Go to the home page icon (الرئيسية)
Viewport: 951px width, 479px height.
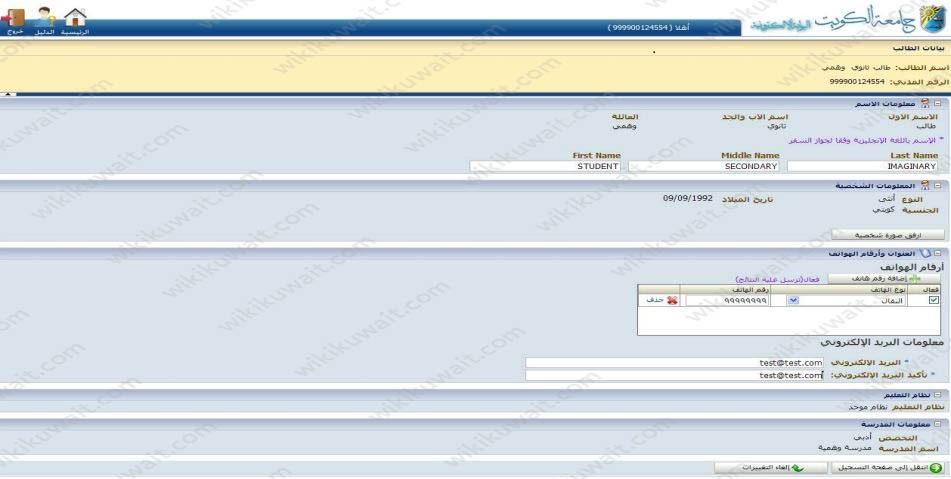point(75,17)
